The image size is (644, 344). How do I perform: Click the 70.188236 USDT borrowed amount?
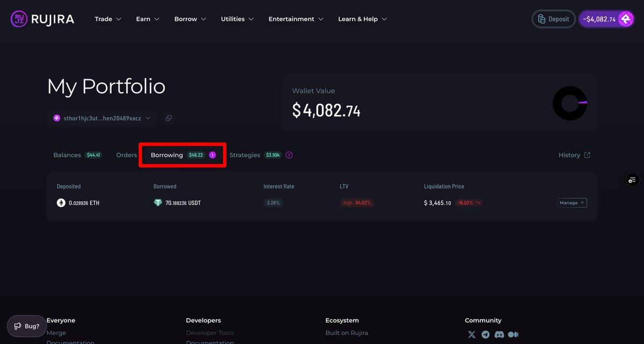(183, 203)
